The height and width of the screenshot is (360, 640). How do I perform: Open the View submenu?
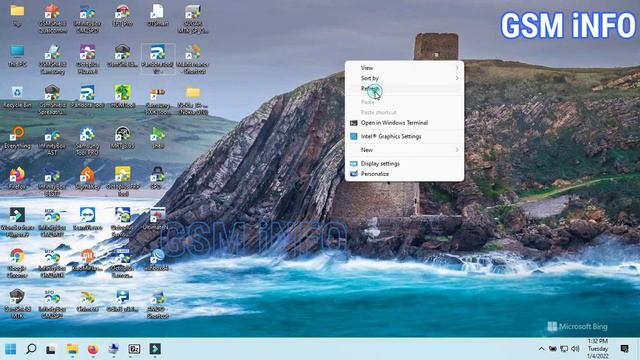point(404,68)
